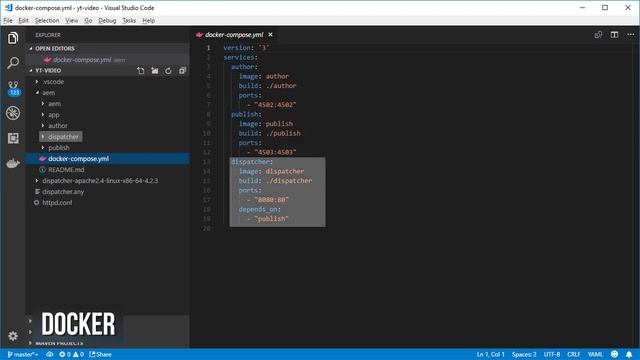Open changes icon in editor title bar
Screen dimensions: 640x360
coord(598,35)
